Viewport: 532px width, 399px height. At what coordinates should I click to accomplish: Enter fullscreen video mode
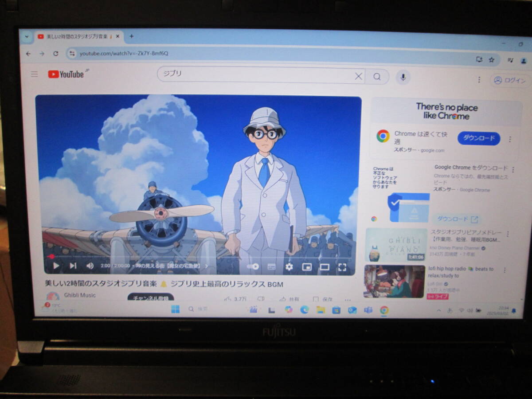pyautogui.click(x=342, y=267)
